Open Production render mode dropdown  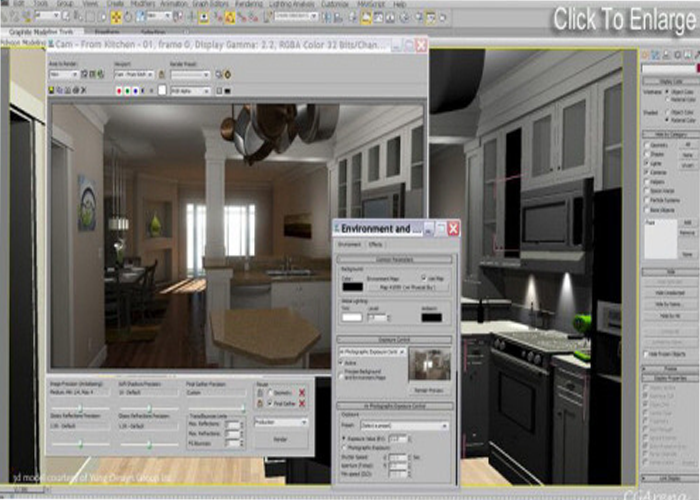(281, 422)
